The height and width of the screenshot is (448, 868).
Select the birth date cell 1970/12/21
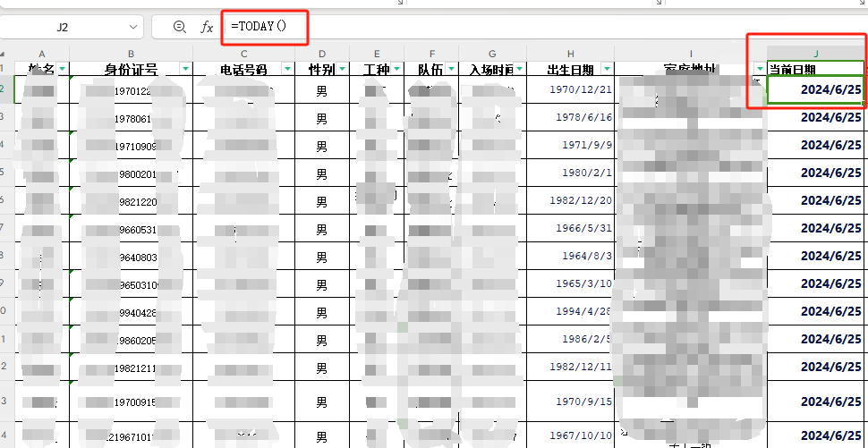coord(571,89)
